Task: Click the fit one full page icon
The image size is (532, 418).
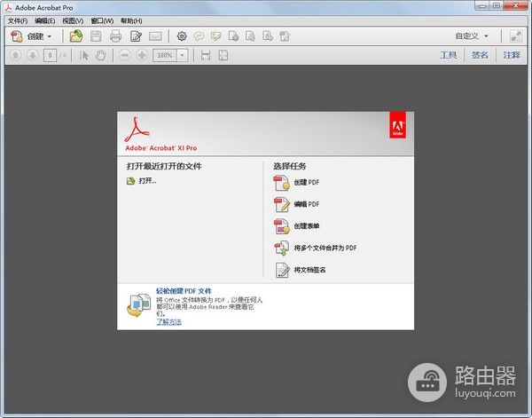Action: point(223,55)
